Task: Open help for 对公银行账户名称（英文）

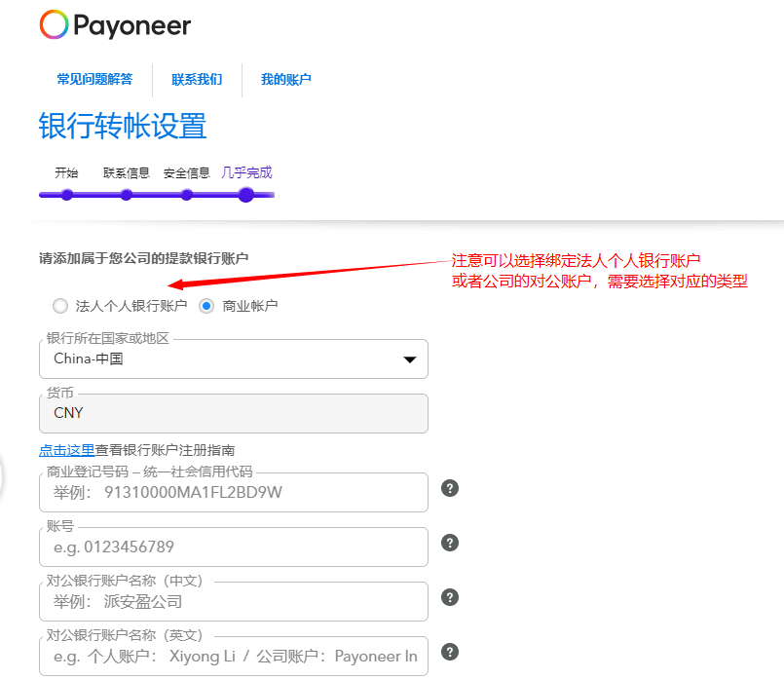Action: (x=450, y=652)
